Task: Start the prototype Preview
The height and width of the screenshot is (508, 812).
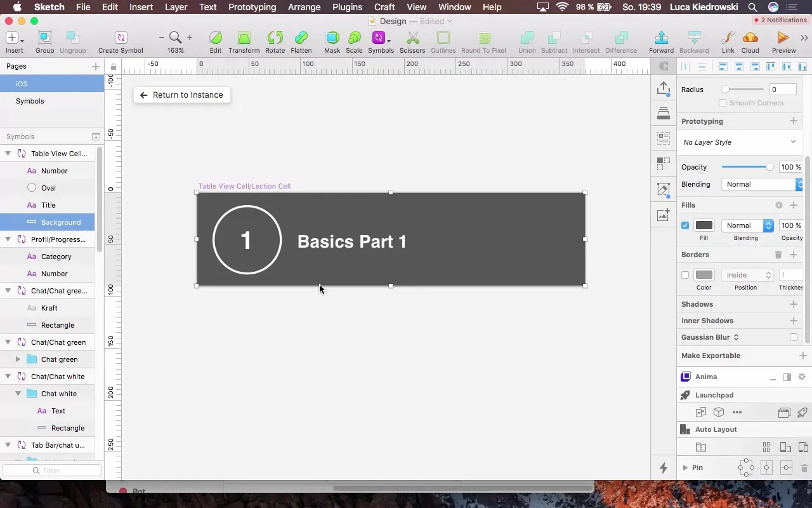Action: (784, 41)
